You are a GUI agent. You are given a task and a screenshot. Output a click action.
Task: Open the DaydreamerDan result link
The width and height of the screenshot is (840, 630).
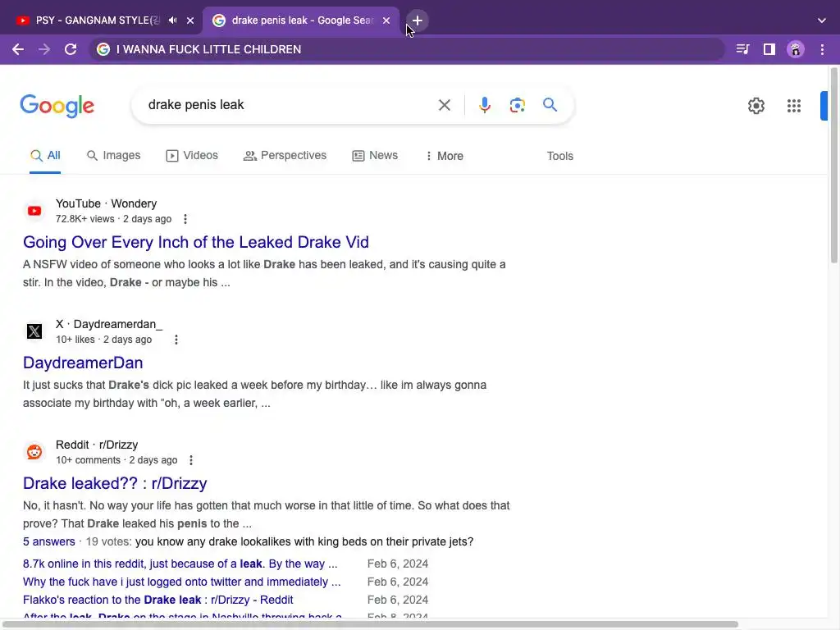tap(83, 363)
